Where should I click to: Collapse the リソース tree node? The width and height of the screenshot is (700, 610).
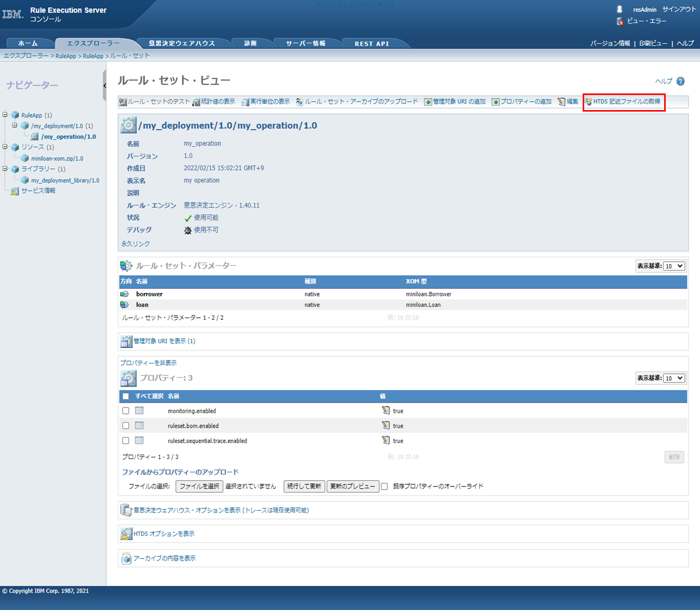click(x=5, y=147)
